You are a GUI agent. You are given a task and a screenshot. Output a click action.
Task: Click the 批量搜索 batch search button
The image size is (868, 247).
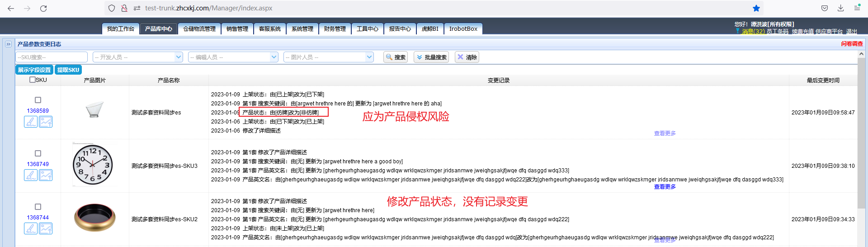[431, 57]
